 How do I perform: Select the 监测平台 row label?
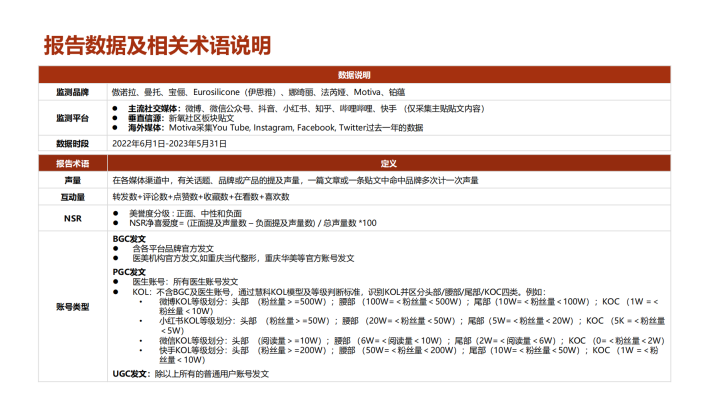pyautogui.click(x=72, y=118)
